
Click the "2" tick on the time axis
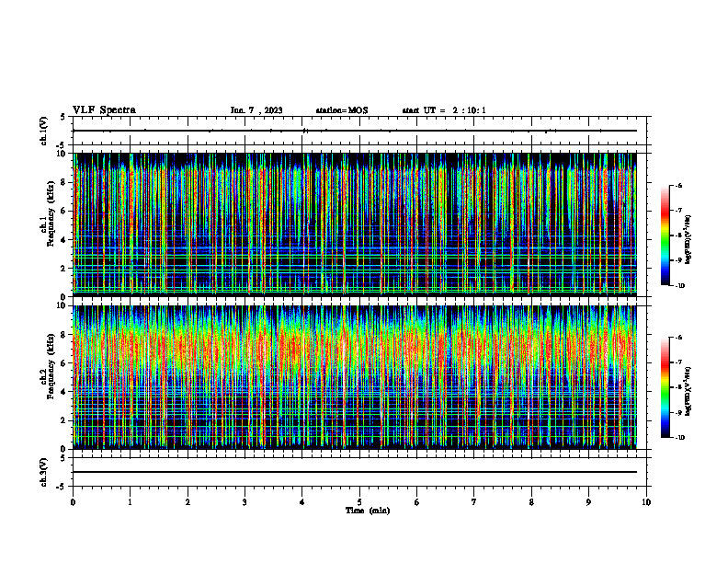(x=188, y=502)
